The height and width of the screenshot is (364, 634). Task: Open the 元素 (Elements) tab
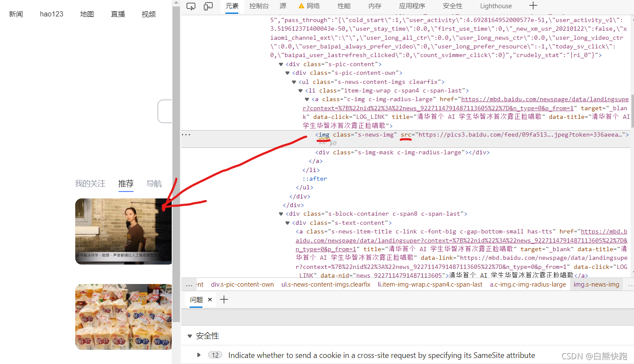coord(232,6)
